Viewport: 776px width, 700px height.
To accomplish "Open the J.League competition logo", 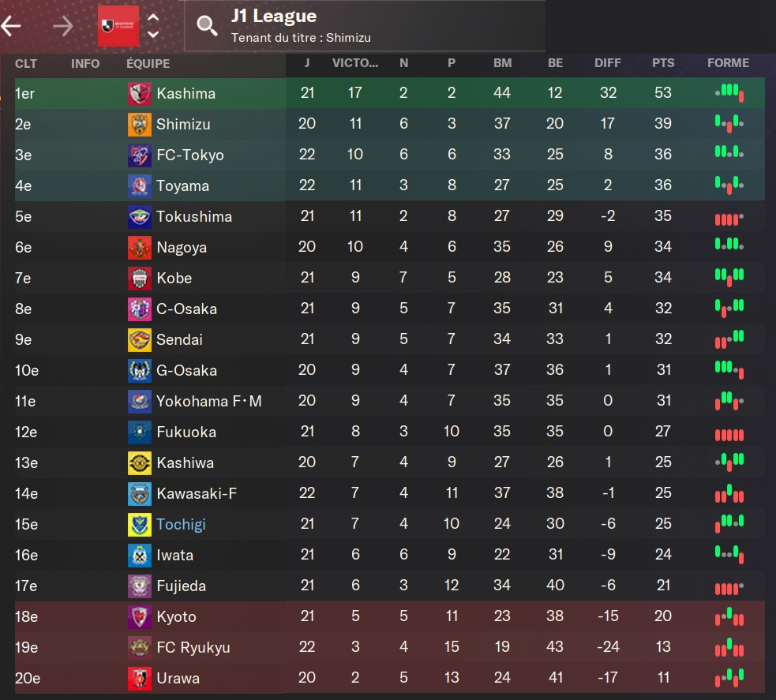I will pos(118,26).
